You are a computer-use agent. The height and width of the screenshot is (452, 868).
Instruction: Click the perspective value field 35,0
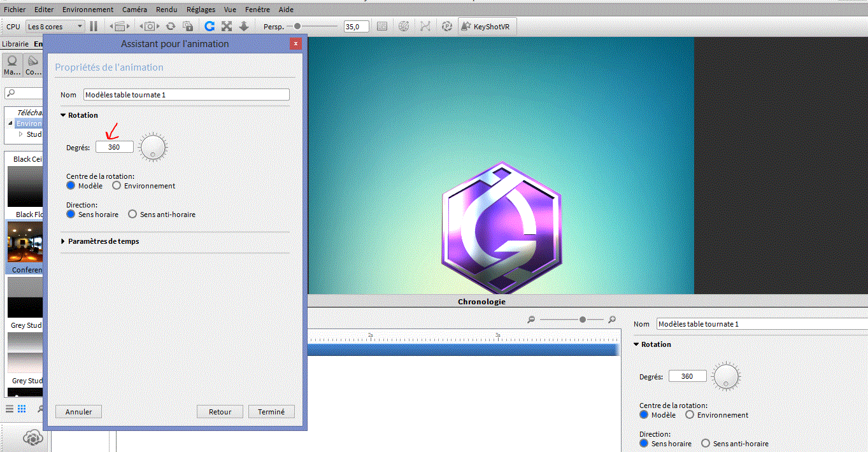(357, 26)
